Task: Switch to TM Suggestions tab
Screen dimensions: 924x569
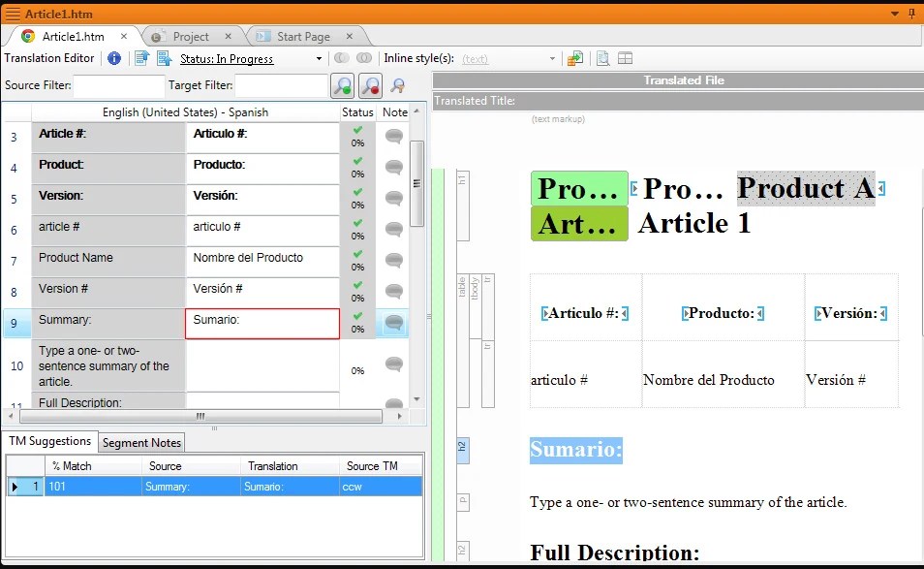Action: click(50, 441)
